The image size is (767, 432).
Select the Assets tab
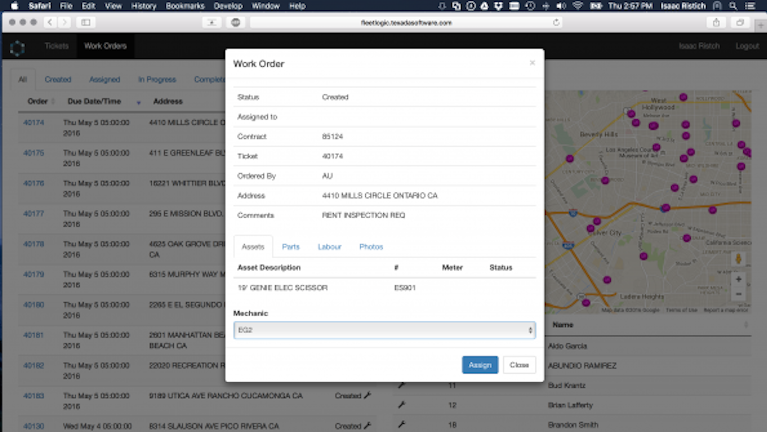click(x=253, y=246)
